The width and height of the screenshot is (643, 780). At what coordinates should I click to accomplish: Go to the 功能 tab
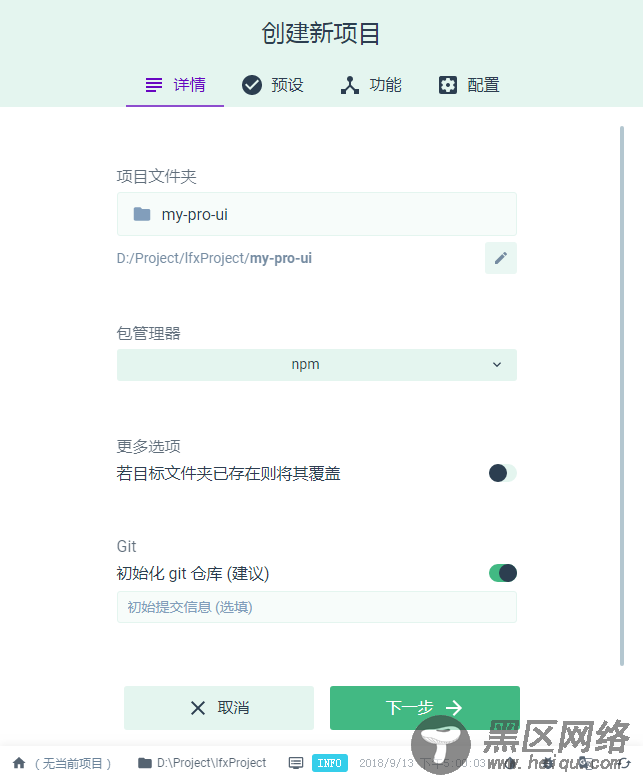pos(371,85)
